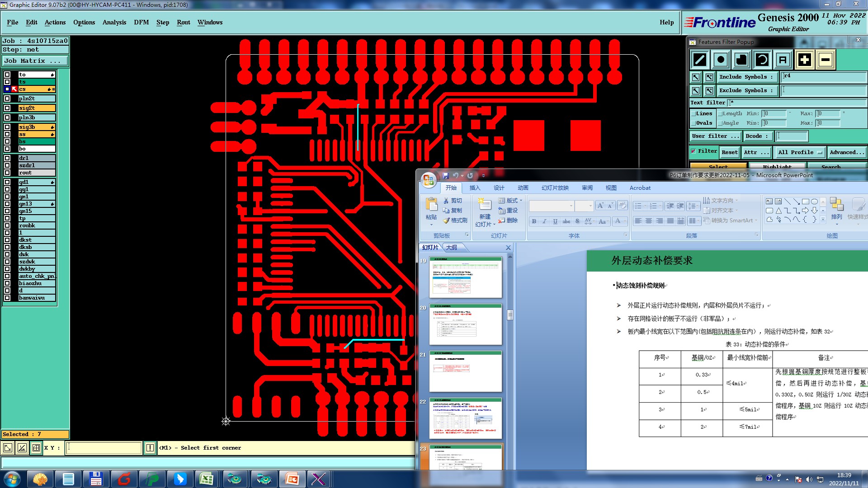The height and width of the screenshot is (488, 868).
Task: Open the All Profile dropdown
Action: pos(800,153)
